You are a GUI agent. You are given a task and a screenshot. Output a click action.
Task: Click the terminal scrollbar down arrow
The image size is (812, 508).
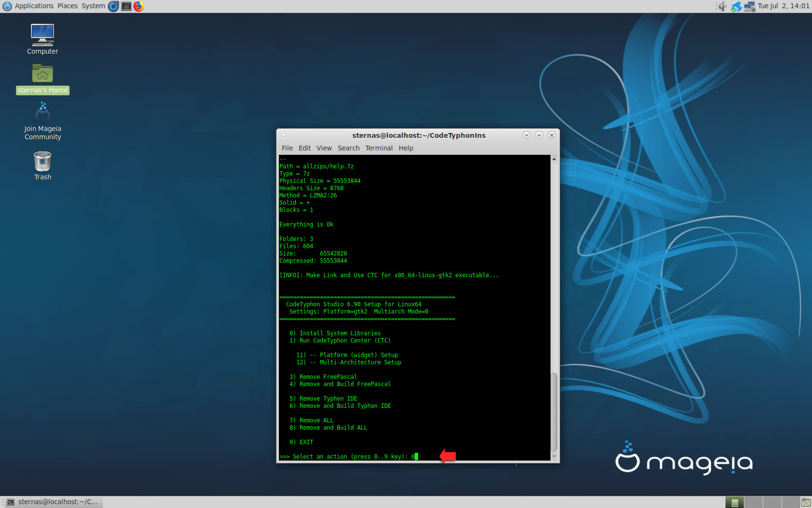pos(554,456)
